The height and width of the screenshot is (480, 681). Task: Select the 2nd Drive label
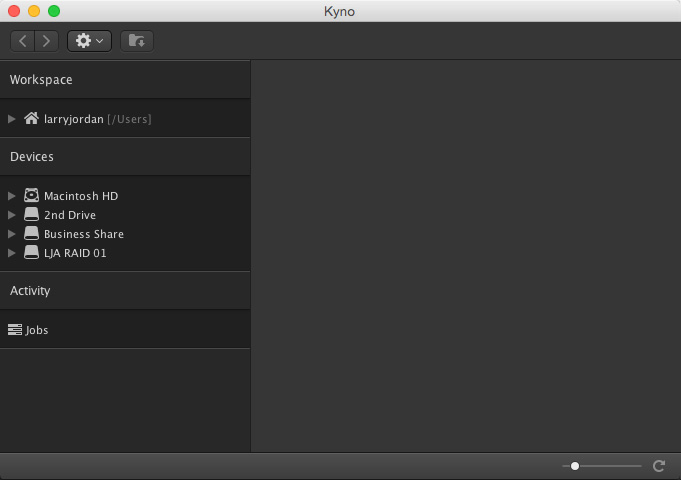tap(70, 215)
